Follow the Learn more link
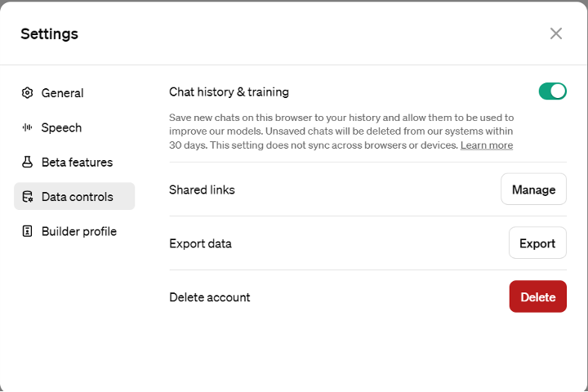Viewport: 588px width, 392px height. point(487,145)
